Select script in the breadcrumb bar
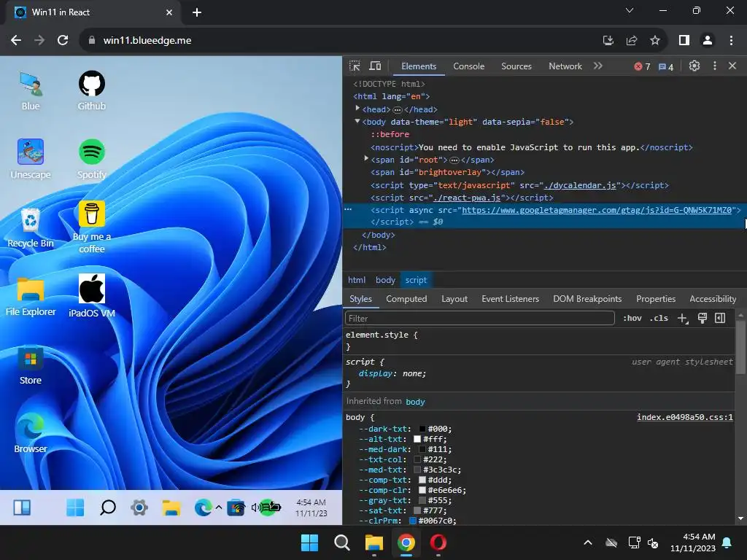747x560 pixels. coord(416,280)
